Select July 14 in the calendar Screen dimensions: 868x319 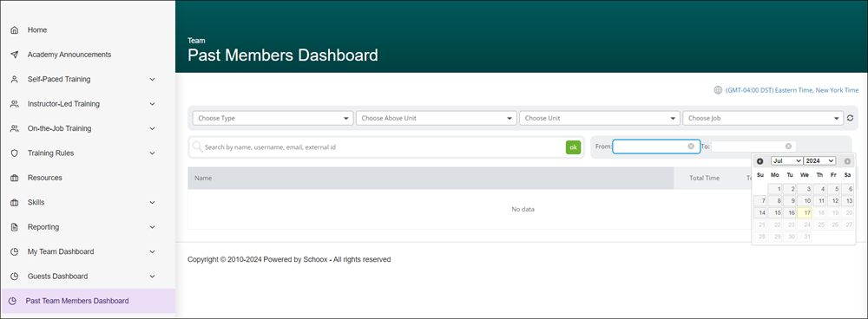coord(760,213)
